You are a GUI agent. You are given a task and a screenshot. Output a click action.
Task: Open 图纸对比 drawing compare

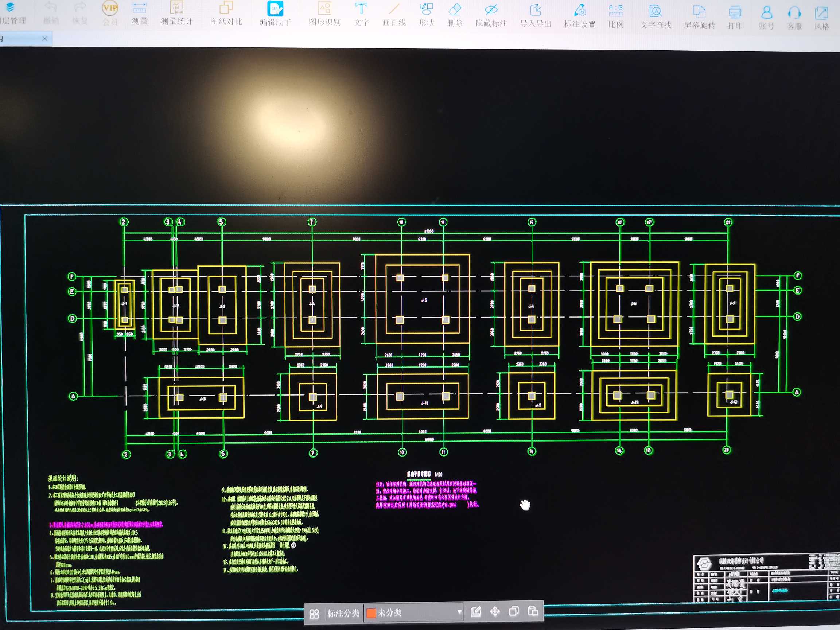point(226,13)
